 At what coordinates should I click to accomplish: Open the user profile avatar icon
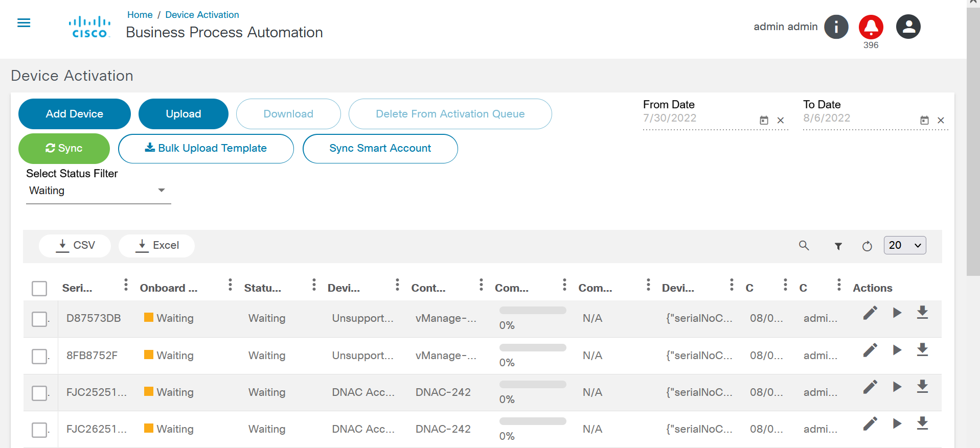[x=908, y=27]
